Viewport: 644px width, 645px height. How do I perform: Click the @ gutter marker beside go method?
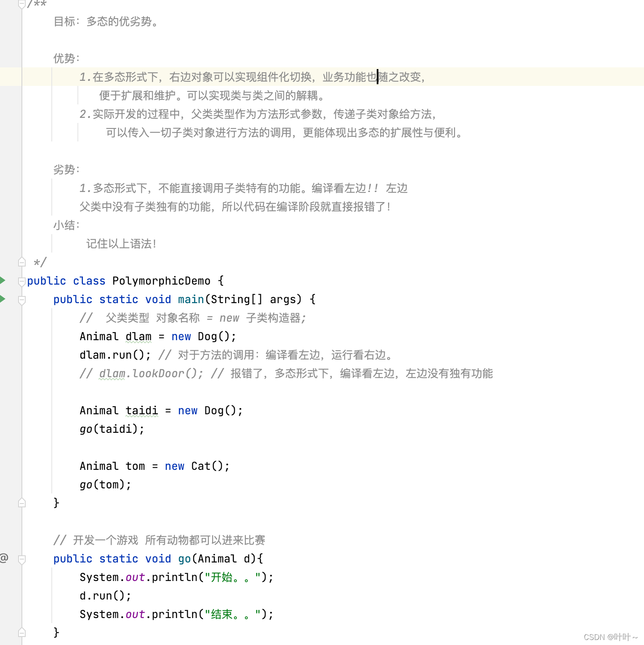[x=4, y=558]
